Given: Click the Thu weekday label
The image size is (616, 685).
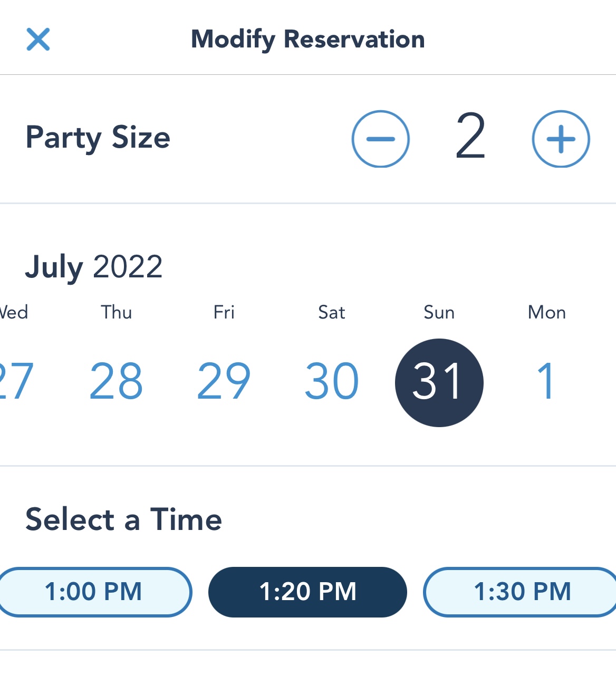Looking at the screenshot, I should coord(116,312).
